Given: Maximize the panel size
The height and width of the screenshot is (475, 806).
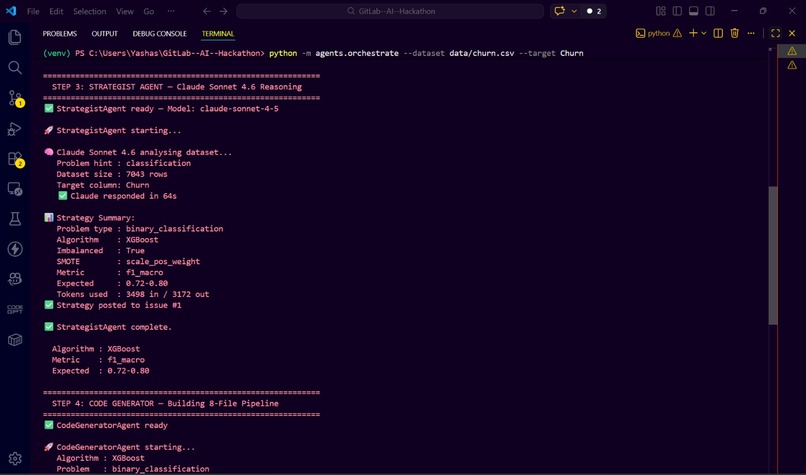Looking at the screenshot, I should 776,33.
